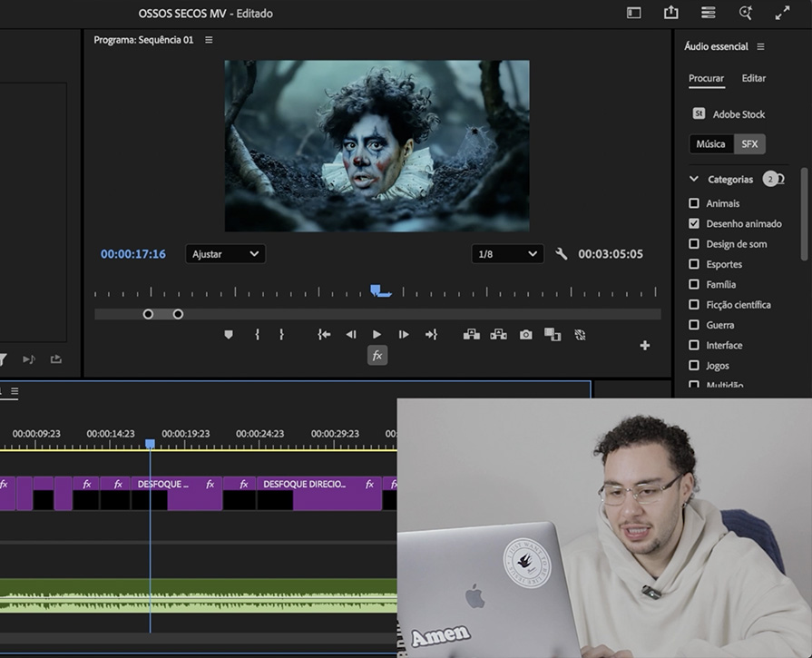812x658 pixels.
Task: Click the 00:03:05:05 duration timecode
Action: click(x=611, y=254)
